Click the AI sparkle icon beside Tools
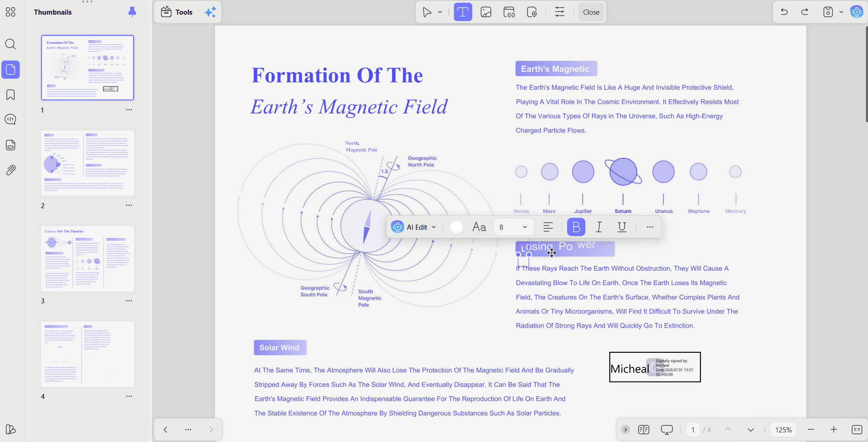The width and height of the screenshot is (868, 442). pos(210,12)
